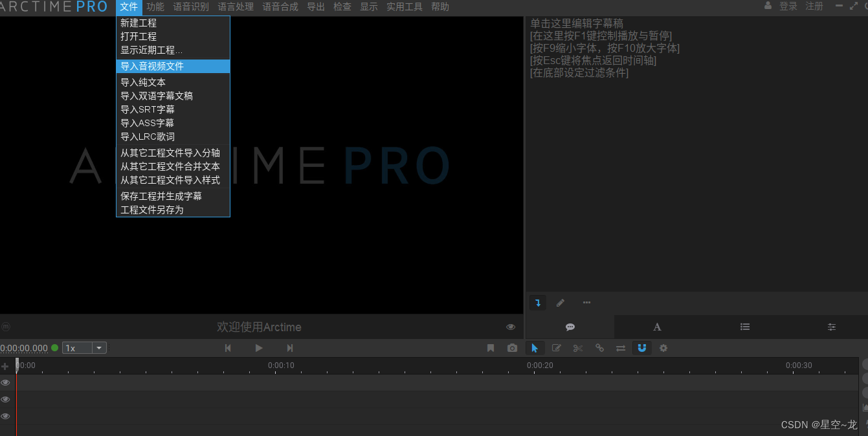Select the arrow pointer selection tool
Viewport: 868px width, 436px height.
click(x=535, y=348)
